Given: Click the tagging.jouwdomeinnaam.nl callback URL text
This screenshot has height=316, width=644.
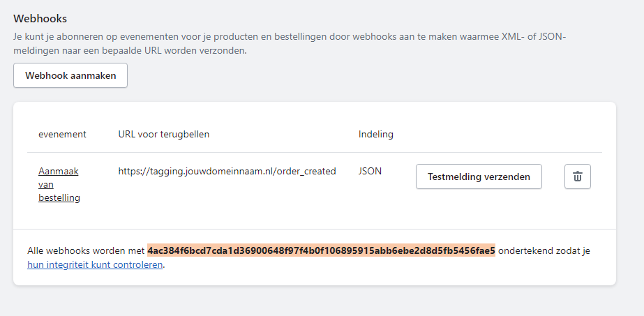Looking at the screenshot, I should (x=227, y=171).
